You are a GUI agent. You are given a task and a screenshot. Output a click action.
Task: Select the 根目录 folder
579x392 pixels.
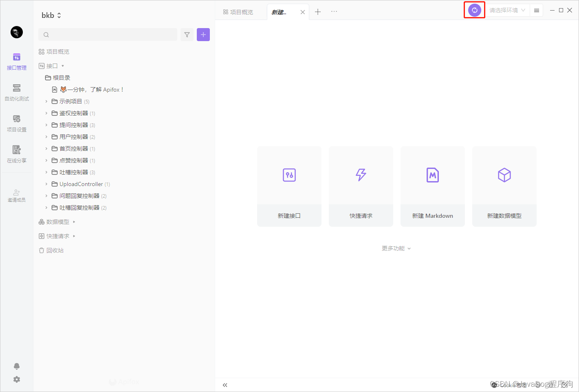click(58, 78)
